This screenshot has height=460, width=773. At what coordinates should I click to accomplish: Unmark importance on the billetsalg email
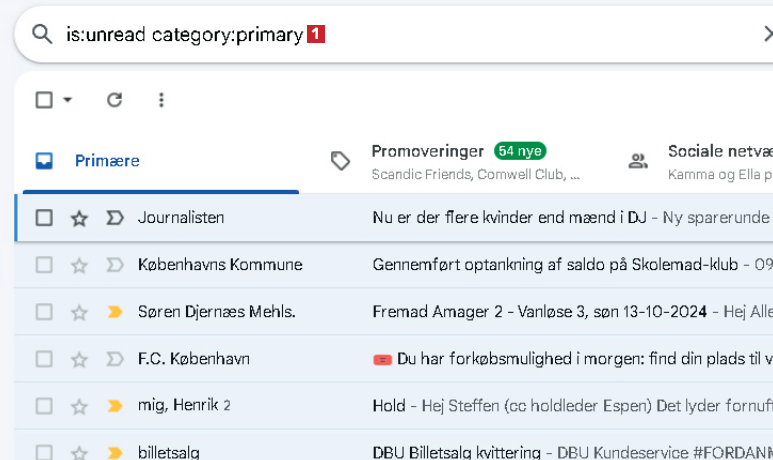coord(114,452)
